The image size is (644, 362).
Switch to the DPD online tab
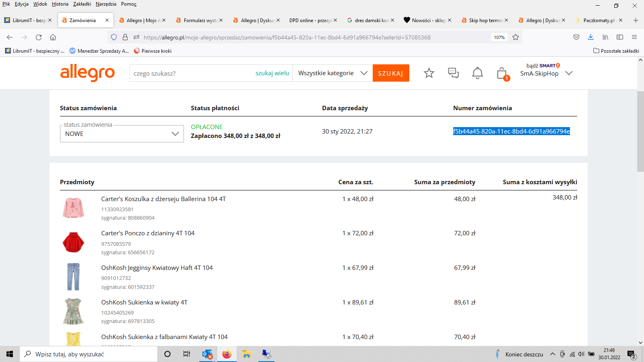pyautogui.click(x=310, y=20)
